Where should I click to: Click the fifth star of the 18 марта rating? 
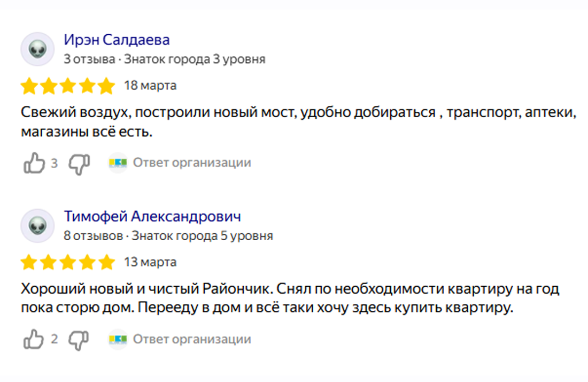[106, 86]
